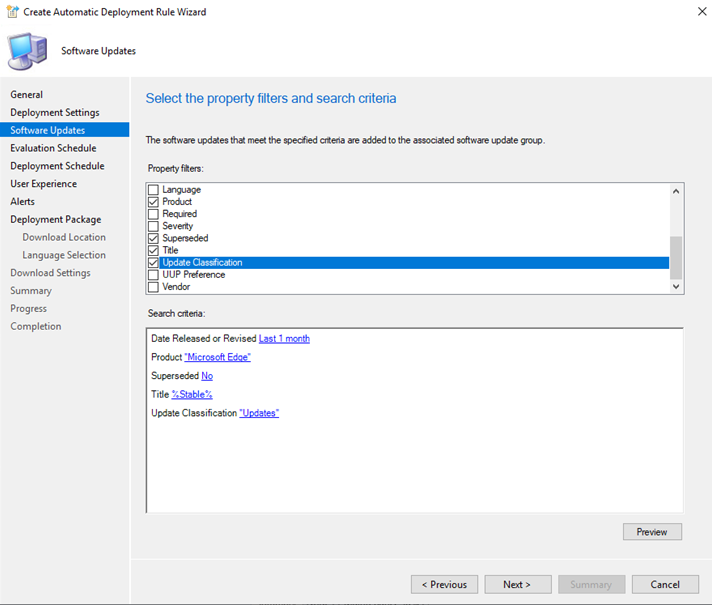
Task: Uncheck the Product property filter
Action: 153,202
